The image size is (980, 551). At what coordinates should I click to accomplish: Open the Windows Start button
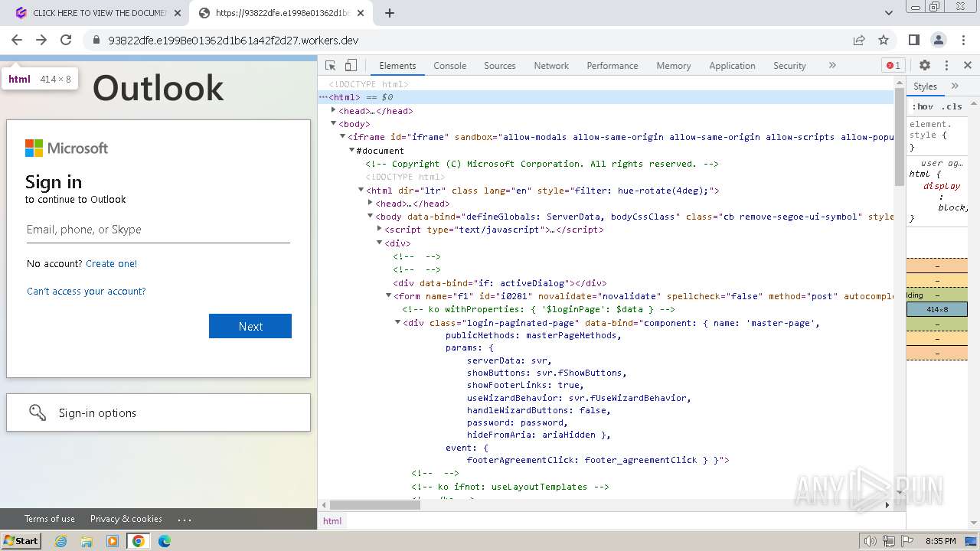(21, 540)
